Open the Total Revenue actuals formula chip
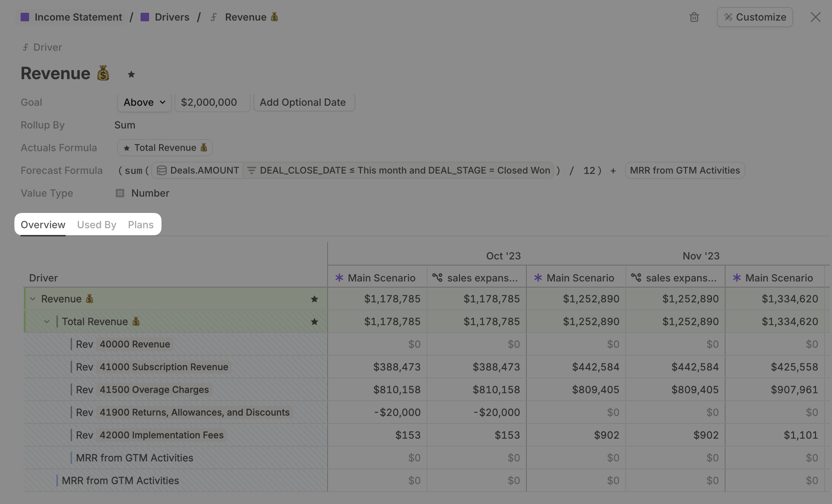832x504 pixels. pyautogui.click(x=165, y=148)
